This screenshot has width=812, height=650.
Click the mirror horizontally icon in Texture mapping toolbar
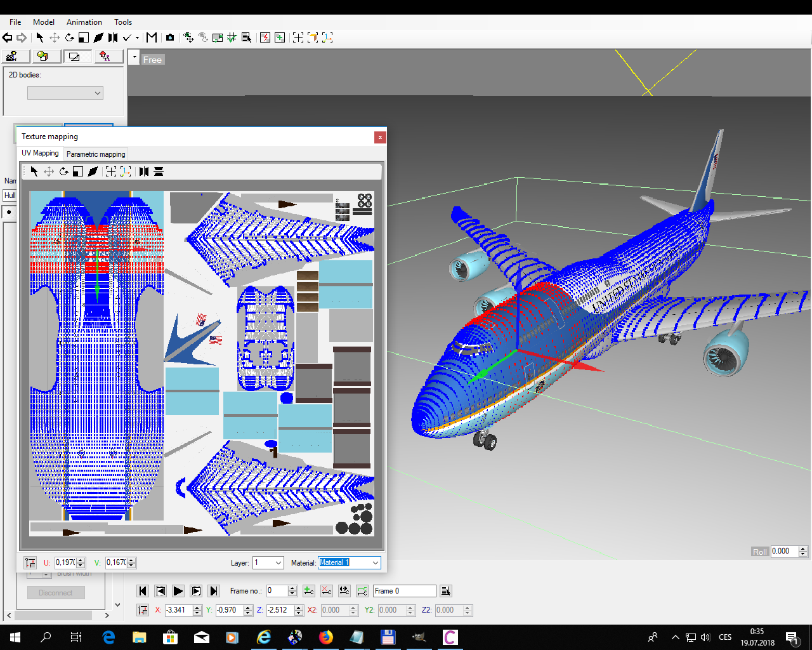point(144,171)
